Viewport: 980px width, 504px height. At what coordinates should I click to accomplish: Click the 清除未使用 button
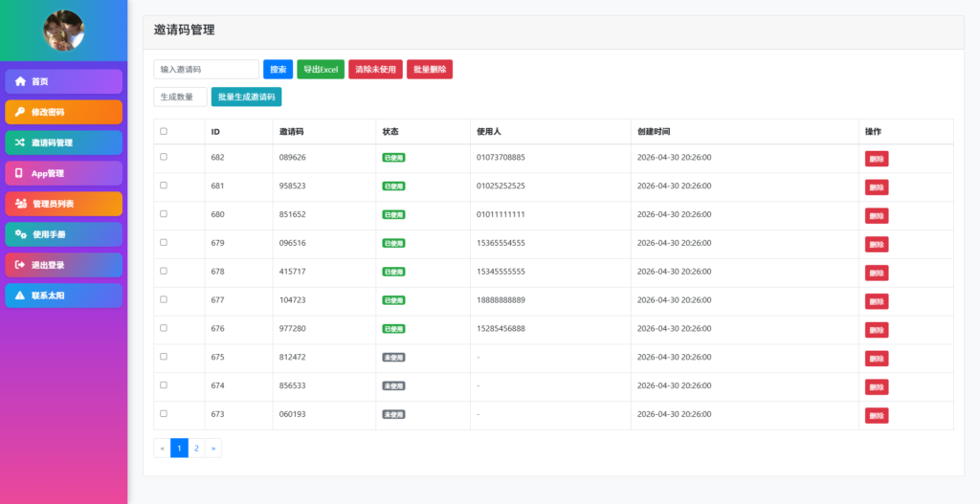375,69
